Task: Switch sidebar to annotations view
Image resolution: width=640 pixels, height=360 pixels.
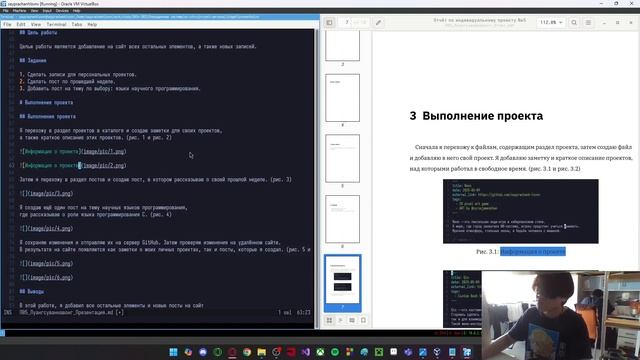Action: pos(352,320)
